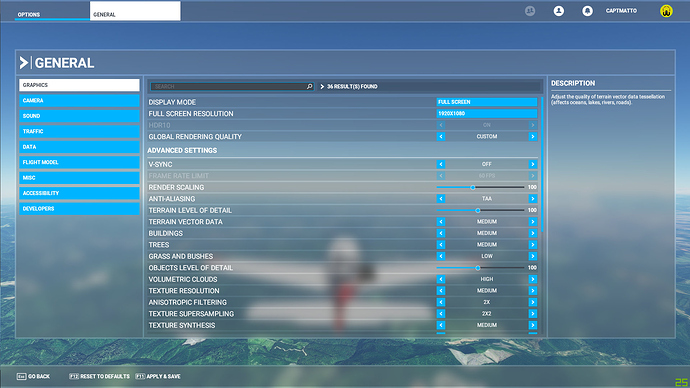Open the Accessibility category

click(79, 193)
